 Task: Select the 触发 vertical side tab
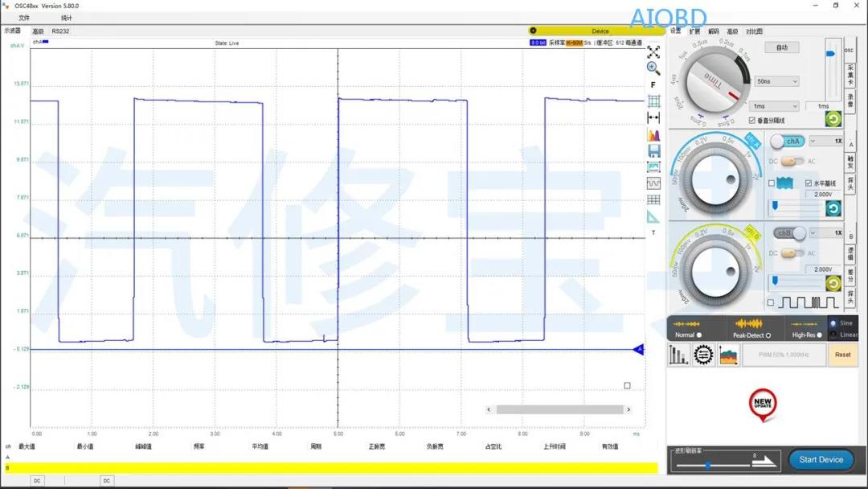(x=850, y=162)
